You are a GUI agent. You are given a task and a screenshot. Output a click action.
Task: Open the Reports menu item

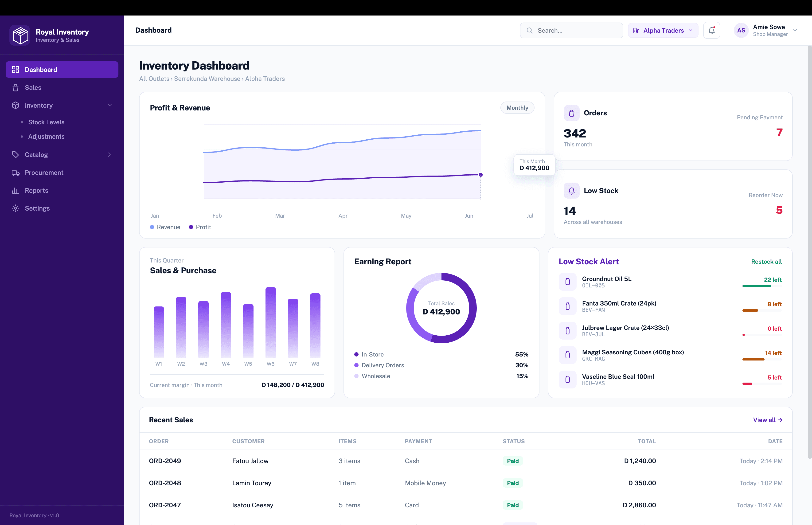tap(62, 190)
